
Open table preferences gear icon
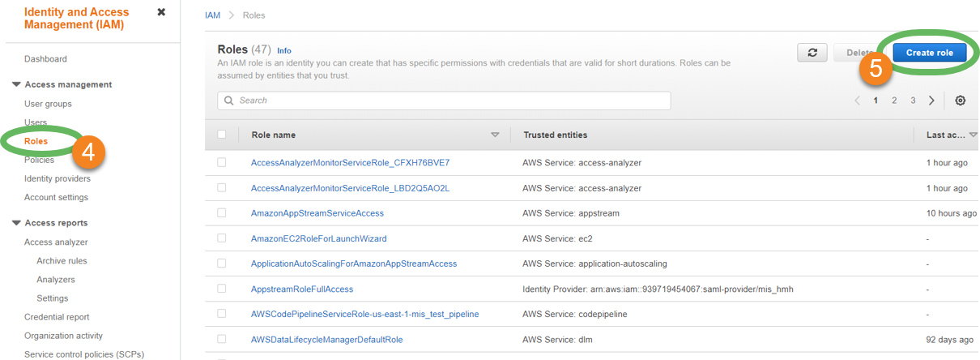pos(961,101)
